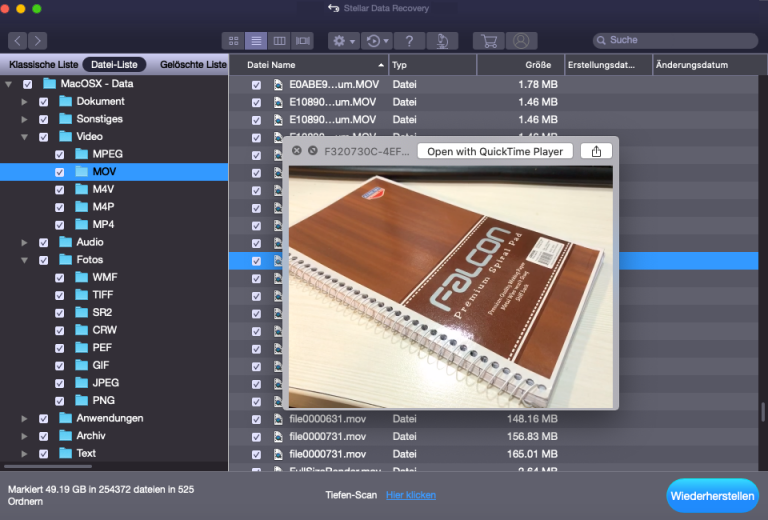Switch to the Gelöschte Liste tab

(193, 65)
